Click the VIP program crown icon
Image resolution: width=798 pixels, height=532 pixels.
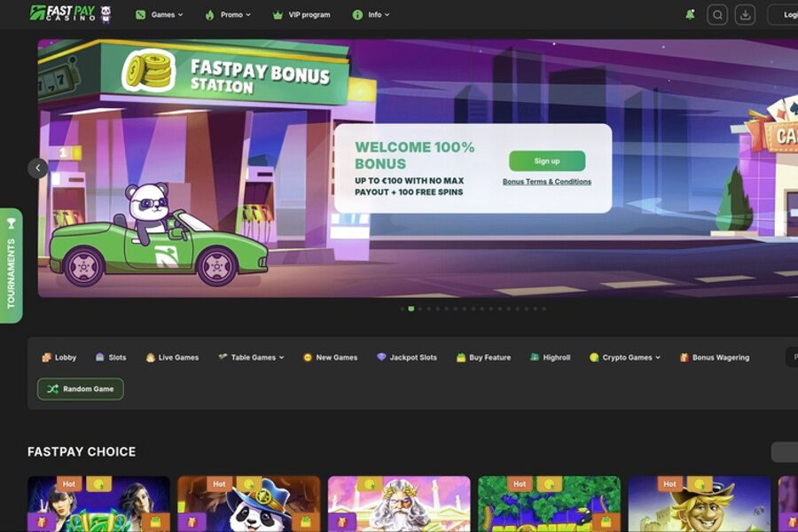point(278,15)
